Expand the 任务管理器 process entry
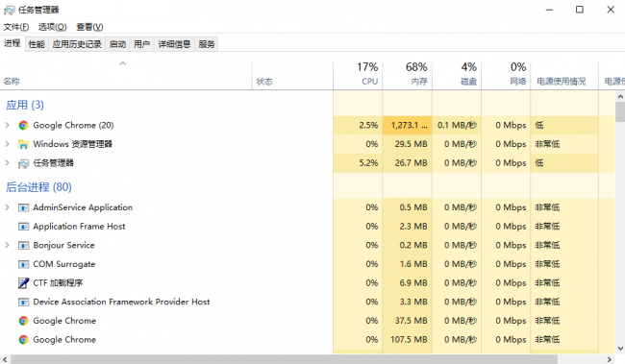This screenshot has width=625, height=364. (x=7, y=163)
